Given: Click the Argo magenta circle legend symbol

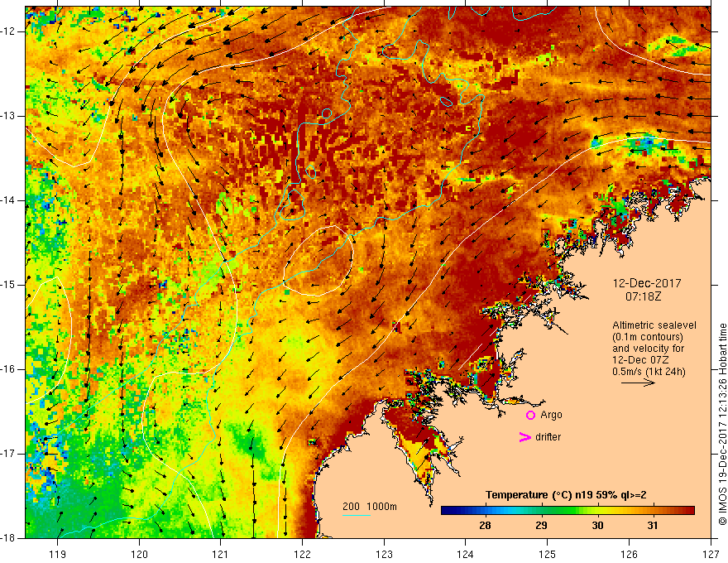Looking at the screenshot, I should click(x=530, y=416).
